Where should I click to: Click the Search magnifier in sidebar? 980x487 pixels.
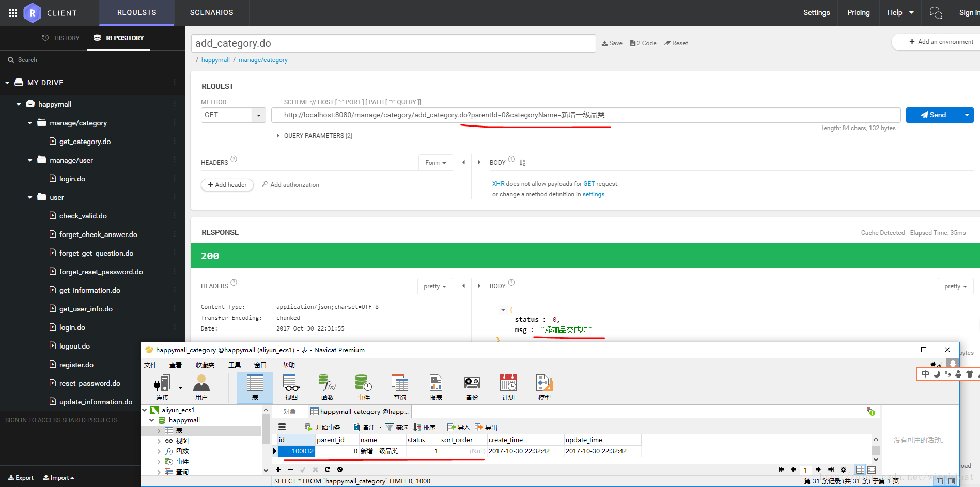point(11,60)
